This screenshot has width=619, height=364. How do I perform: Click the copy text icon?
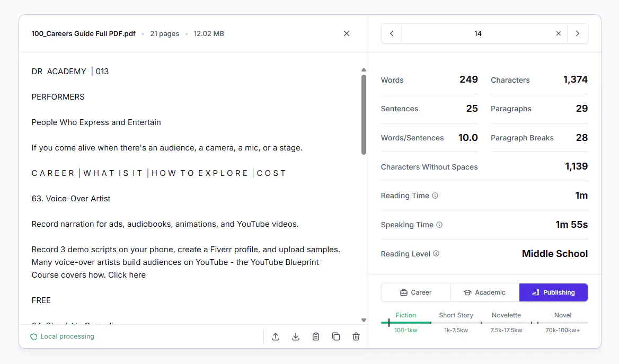(x=336, y=336)
